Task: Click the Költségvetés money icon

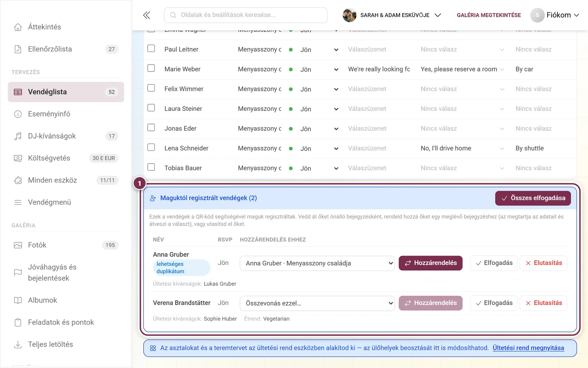Action: pyautogui.click(x=18, y=158)
